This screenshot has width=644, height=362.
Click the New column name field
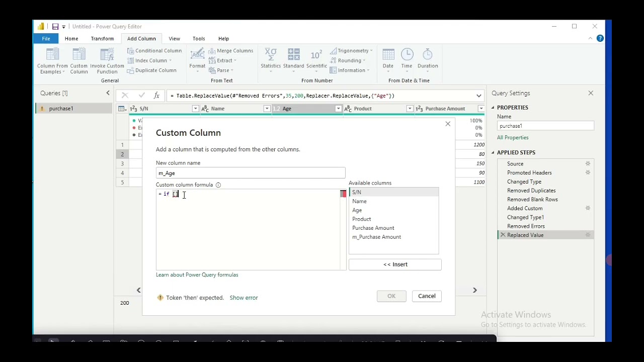coord(251,173)
